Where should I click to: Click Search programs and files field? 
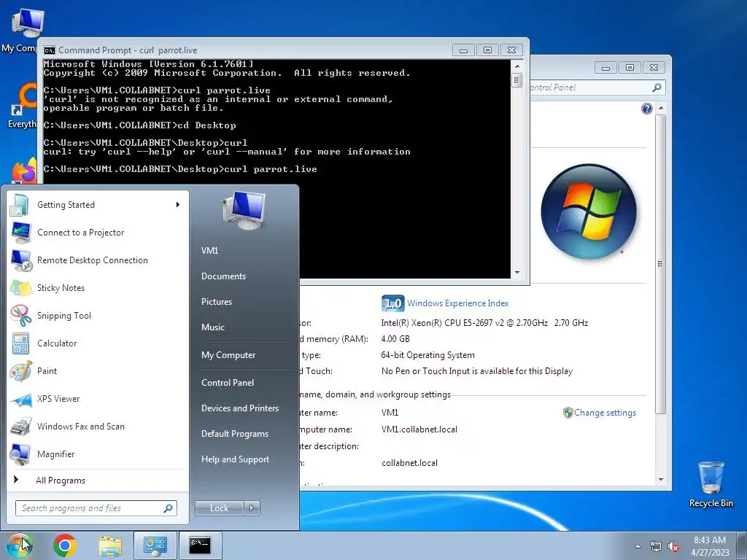pos(96,508)
